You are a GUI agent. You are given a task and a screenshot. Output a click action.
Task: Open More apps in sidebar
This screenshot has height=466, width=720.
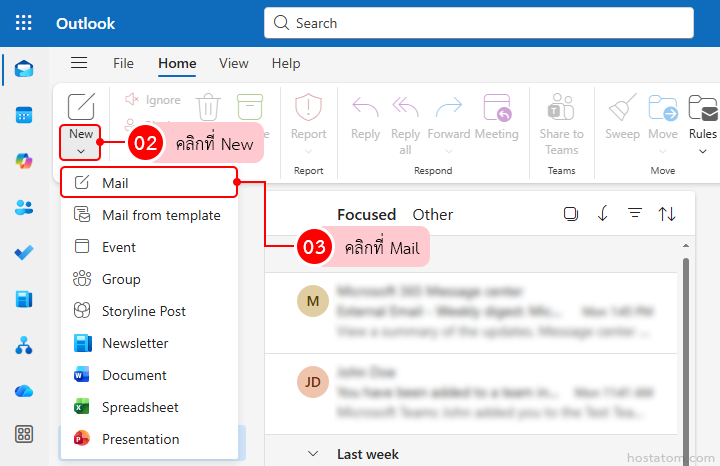coord(24,433)
